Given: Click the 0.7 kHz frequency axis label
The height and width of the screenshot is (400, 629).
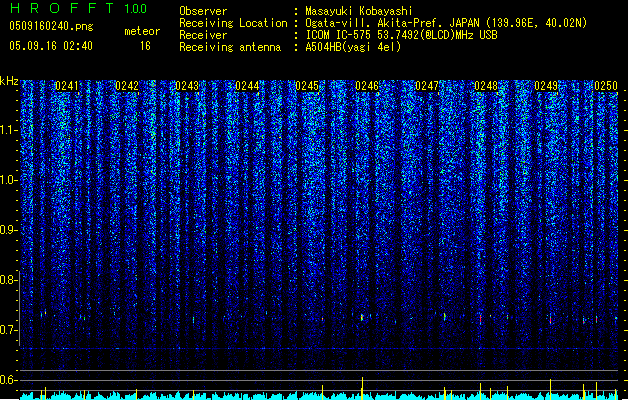Looking at the screenshot, I should [x=9, y=330].
